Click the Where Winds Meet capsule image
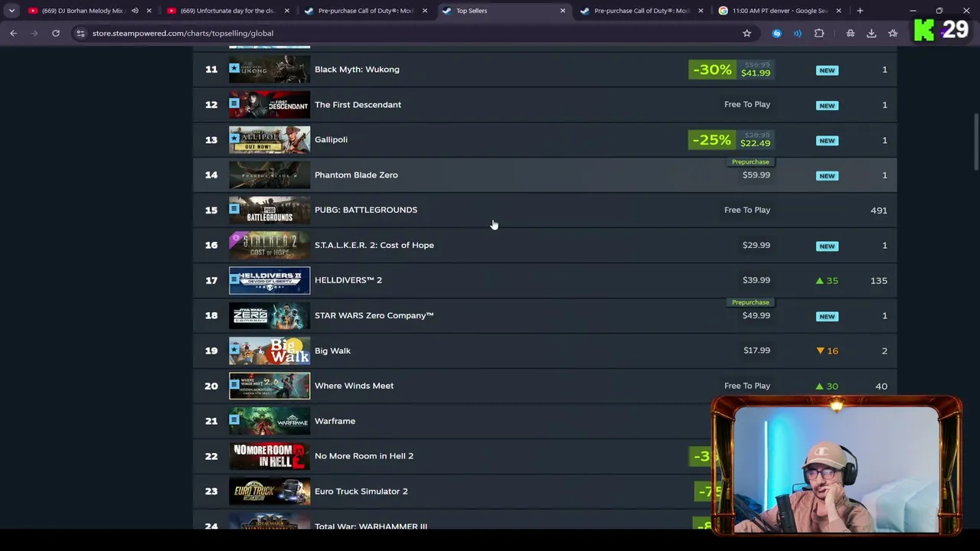Screen dimensions: 980x551 coord(269,386)
